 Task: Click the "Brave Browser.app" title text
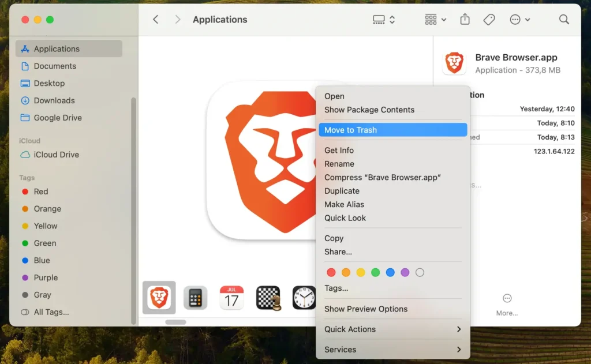click(x=516, y=57)
